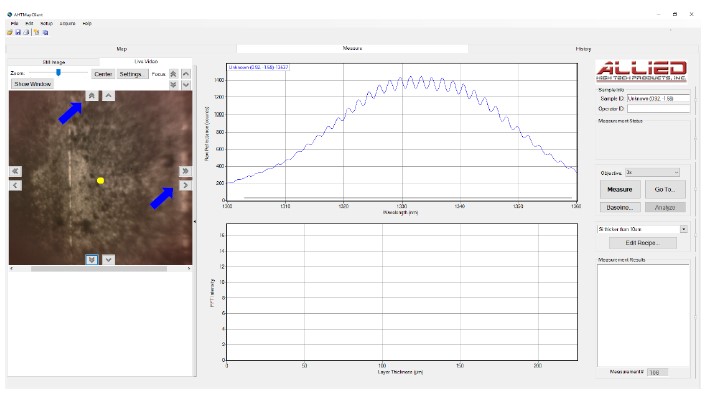Viewport: 706px width, 395px height.
Task: Move stage right fast with double-chevron arrow
Action: (x=185, y=171)
